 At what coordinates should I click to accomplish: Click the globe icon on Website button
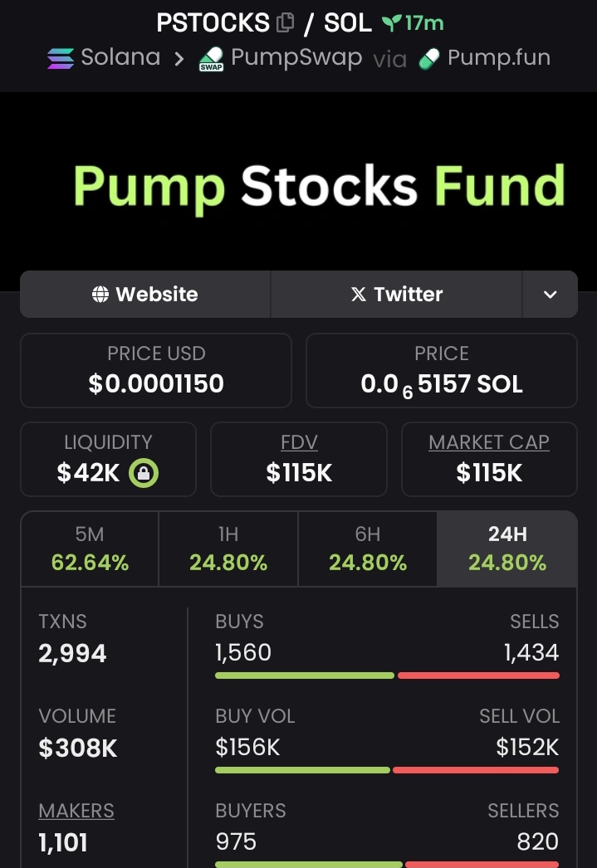pos(100,295)
